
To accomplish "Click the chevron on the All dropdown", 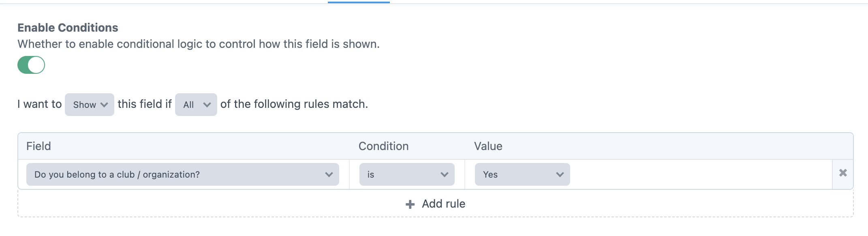I will coord(208,105).
